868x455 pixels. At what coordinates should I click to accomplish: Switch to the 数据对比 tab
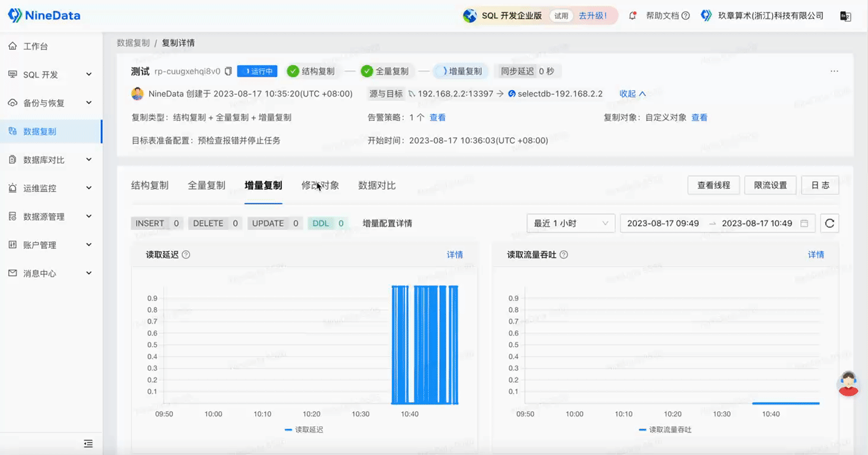pyautogui.click(x=377, y=185)
